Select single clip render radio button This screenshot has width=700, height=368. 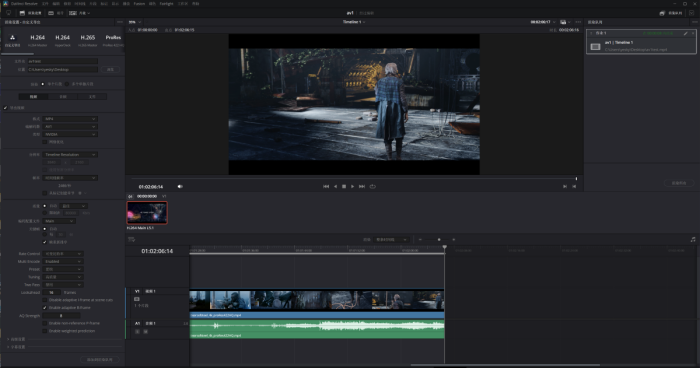pyautogui.click(x=43, y=84)
